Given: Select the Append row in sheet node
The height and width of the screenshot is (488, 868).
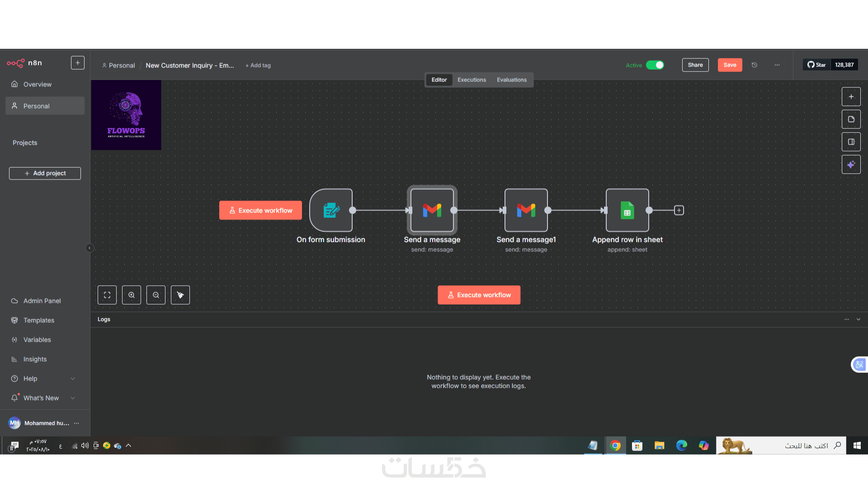Looking at the screenshot, I should 627,211.
